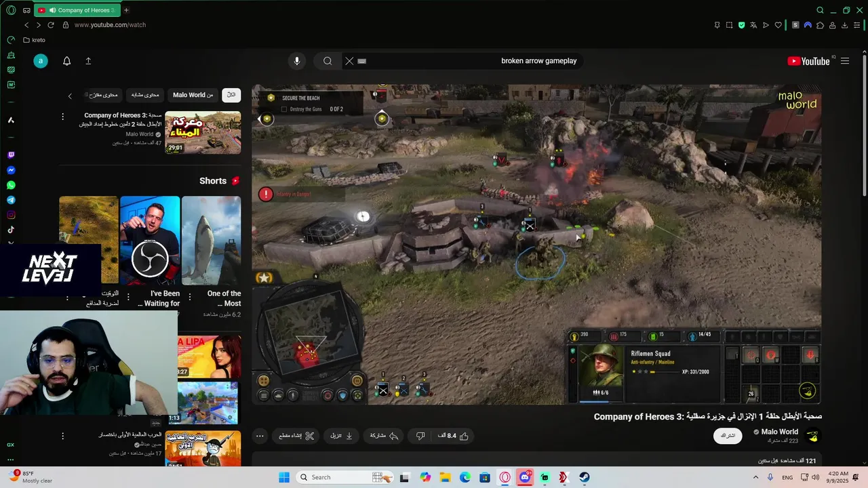The width and height of the screenshot is (868, 488).
Task: Open Twitch in Opera sidebar
Action: click(x=11, y=155)
